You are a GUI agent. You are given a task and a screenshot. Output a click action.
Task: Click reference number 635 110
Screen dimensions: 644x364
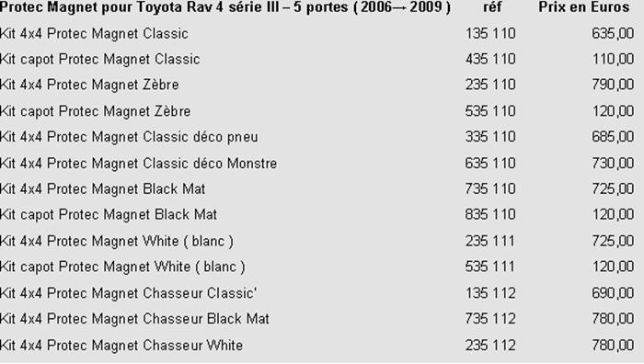[490, 164]
